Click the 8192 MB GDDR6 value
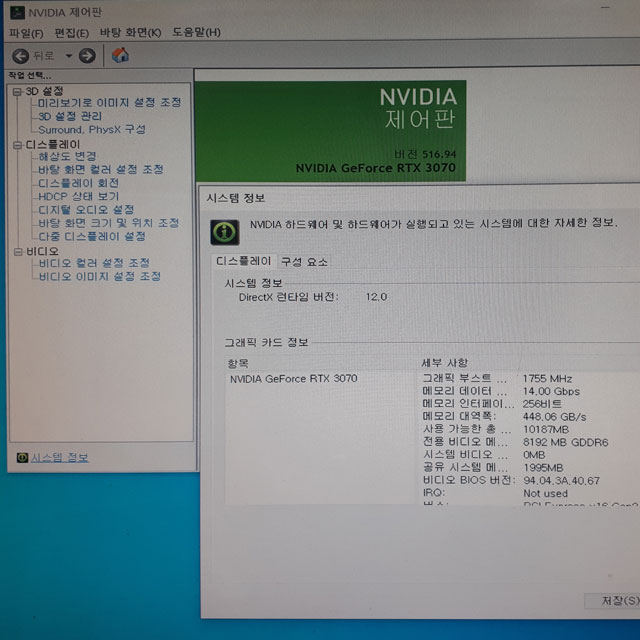Viewport: 640px width, 640px height. click(566, 442)
